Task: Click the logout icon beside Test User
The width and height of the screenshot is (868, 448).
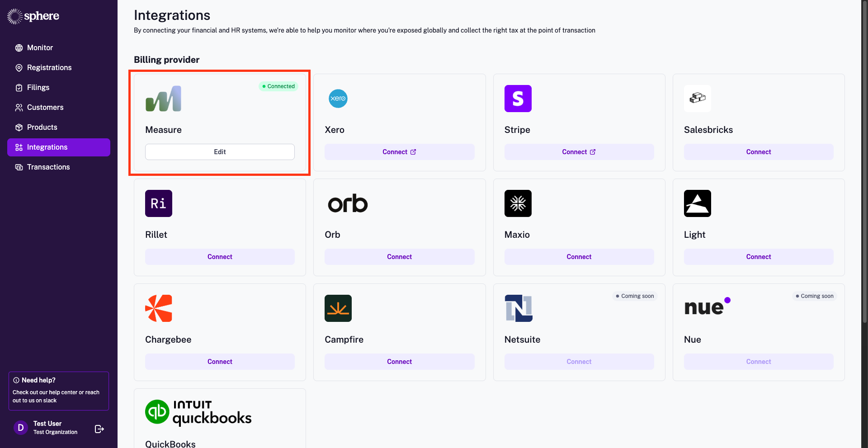Action: 99,429
